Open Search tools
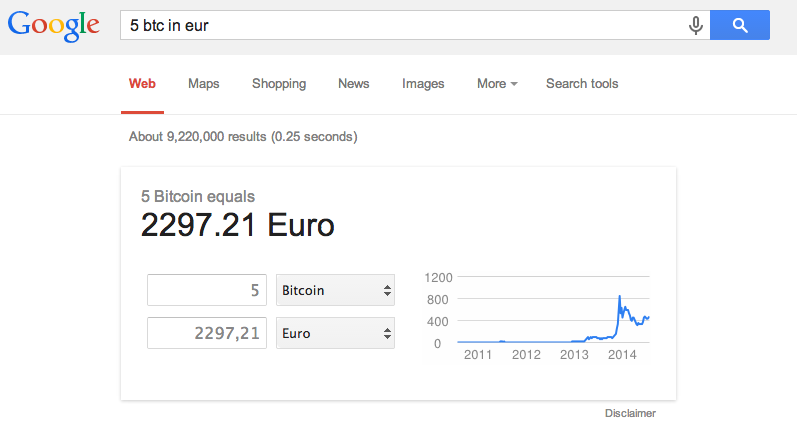Image resolution: width=797 pixels, height=435 pixels. click(x=582, y=84)
